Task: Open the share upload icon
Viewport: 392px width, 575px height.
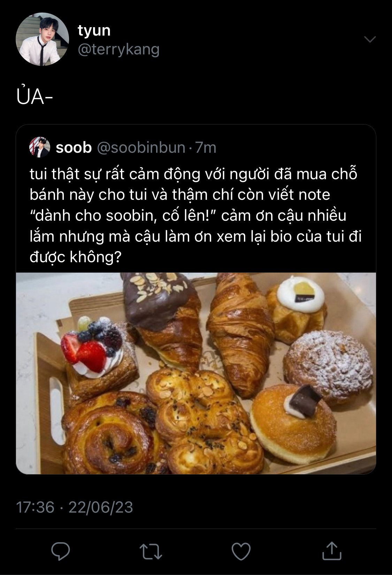Action: tap(332, 551)
